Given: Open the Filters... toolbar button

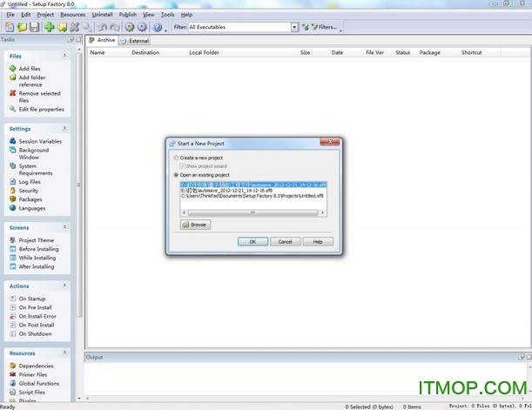Looking at the screenshot, I should (325, 27).
